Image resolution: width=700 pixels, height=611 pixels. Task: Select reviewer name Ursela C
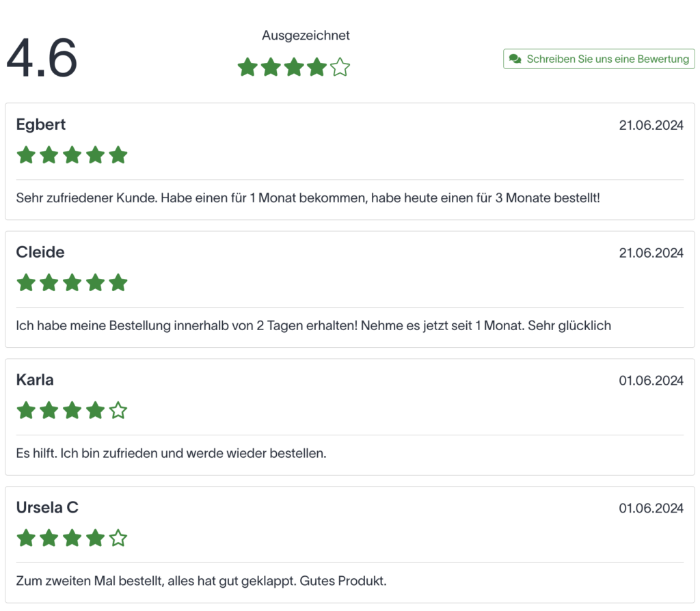pyautogui.click(x=47, y=508)
